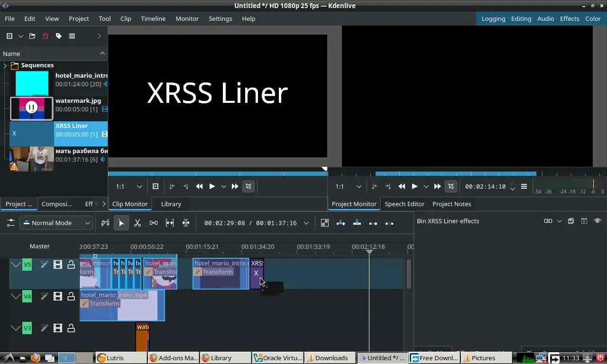The image size is (607, 364).
Task: Save effect stack in effects panel
Action: (x=571, y=221)
